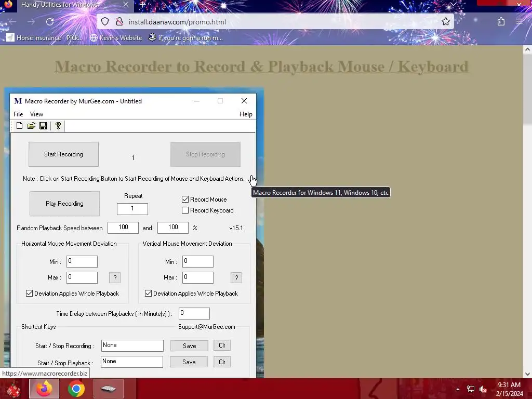Click the page scrollbar up arrow
The width and height of the screenshot is (532, 399).
pos(527,50)
